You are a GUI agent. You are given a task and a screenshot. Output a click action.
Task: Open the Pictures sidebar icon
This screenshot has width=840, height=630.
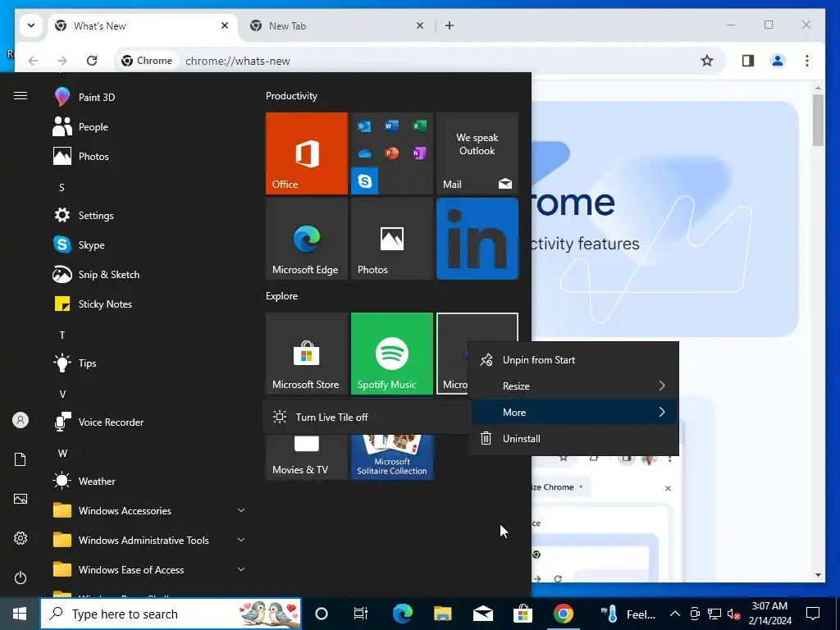(x=21, y=499)
